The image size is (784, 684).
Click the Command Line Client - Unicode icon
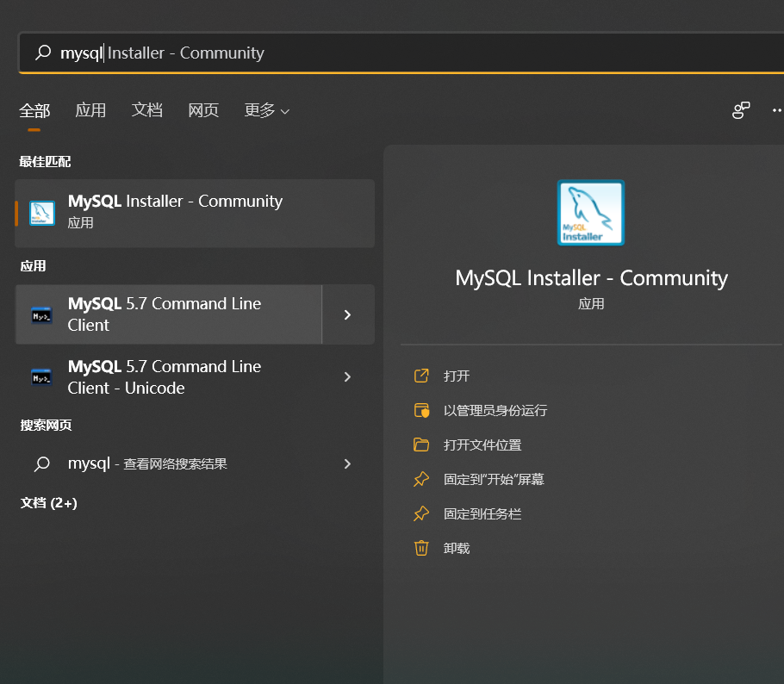pos(41,377)
